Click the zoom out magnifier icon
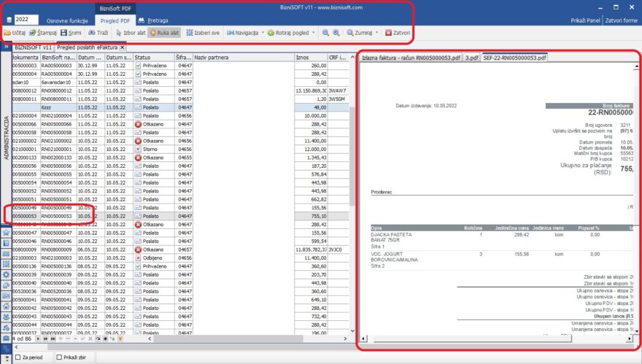Screen dimensions: 642x364 coord(324,33)
